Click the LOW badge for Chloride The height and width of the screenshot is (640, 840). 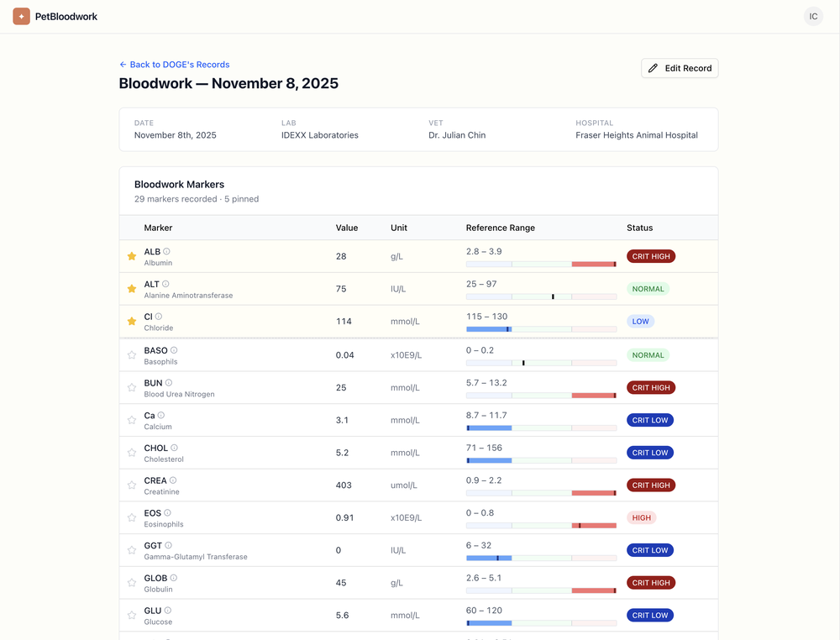click(x=640, y=322)
